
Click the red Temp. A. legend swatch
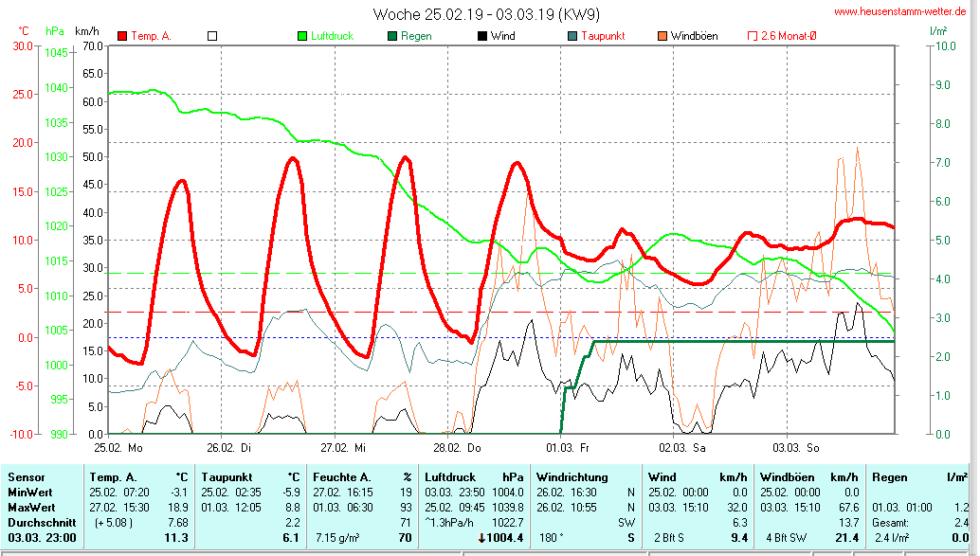(122, 36)
